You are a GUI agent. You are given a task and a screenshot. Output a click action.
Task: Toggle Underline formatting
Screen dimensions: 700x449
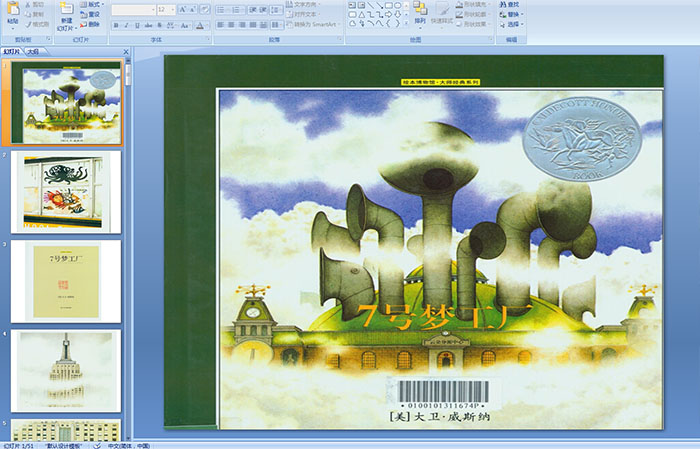pyautogui.click(x=137, y=25)
